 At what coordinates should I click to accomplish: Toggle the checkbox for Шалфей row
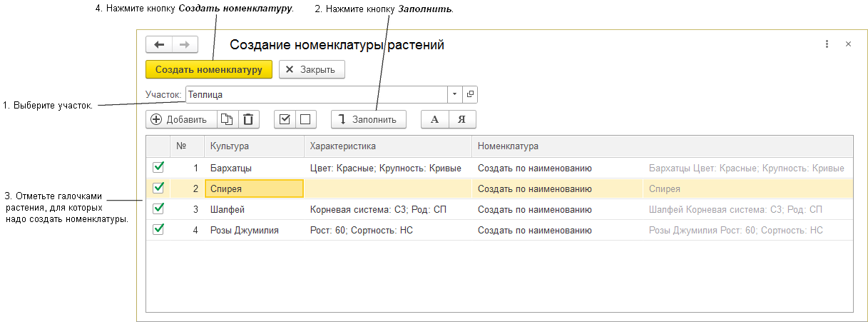pos(158,209)
